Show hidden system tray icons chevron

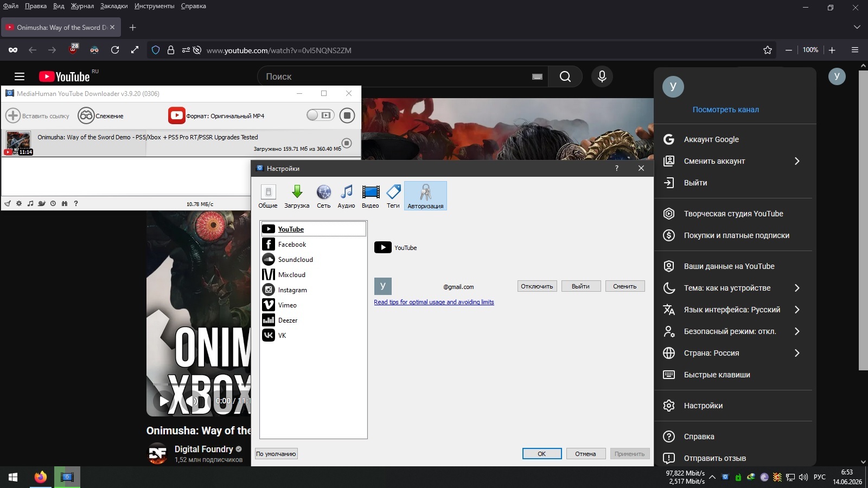coord(712,477)
